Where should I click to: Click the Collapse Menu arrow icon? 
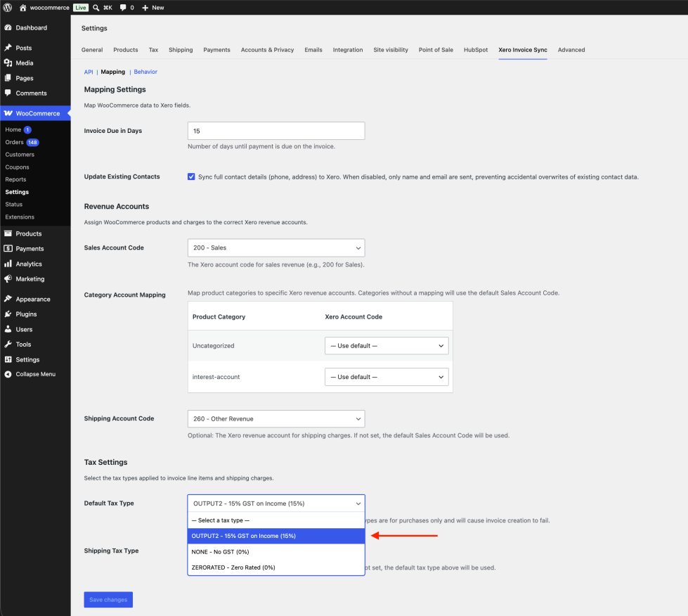coord(8,374)
